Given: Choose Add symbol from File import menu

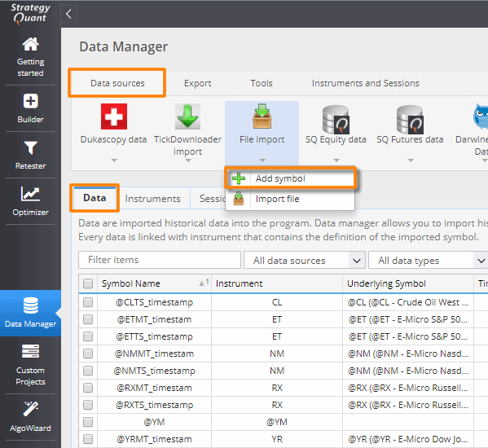Looking at the screenshot, I should pyautogui.click(x=290, y=178).
